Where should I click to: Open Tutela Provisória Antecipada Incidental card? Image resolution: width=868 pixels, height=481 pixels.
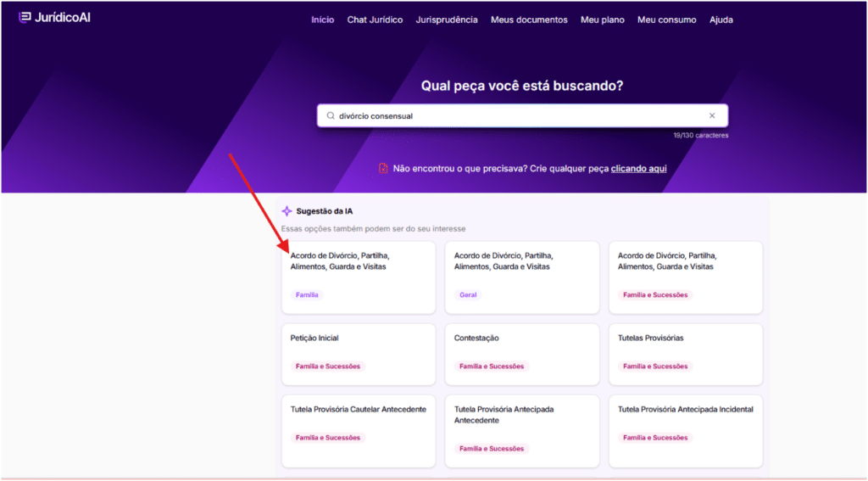click(x=686, y=431)
